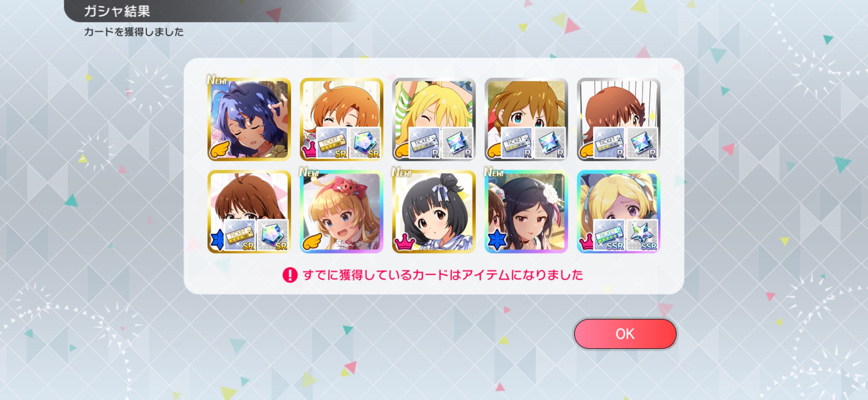Select the R card with teal eyes
868x400 pixels.
(x=526, y=119)
